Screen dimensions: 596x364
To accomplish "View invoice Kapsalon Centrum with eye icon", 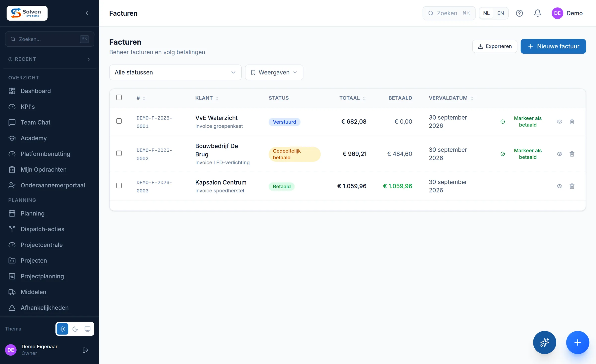I will (x=559, y=186).
